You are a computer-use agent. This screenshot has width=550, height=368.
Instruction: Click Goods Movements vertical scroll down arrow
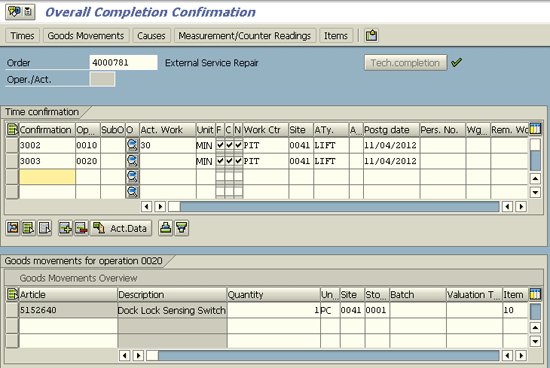535,341
